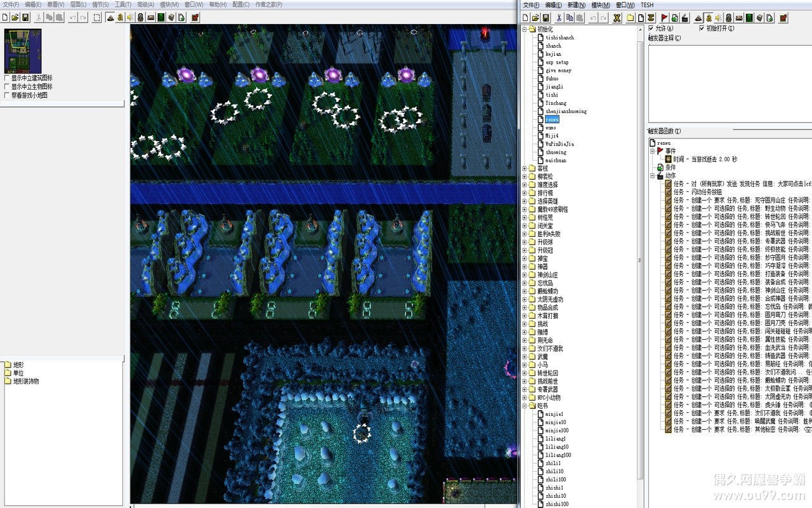Select the 单位 folder in the brush list

pos(18,373)
